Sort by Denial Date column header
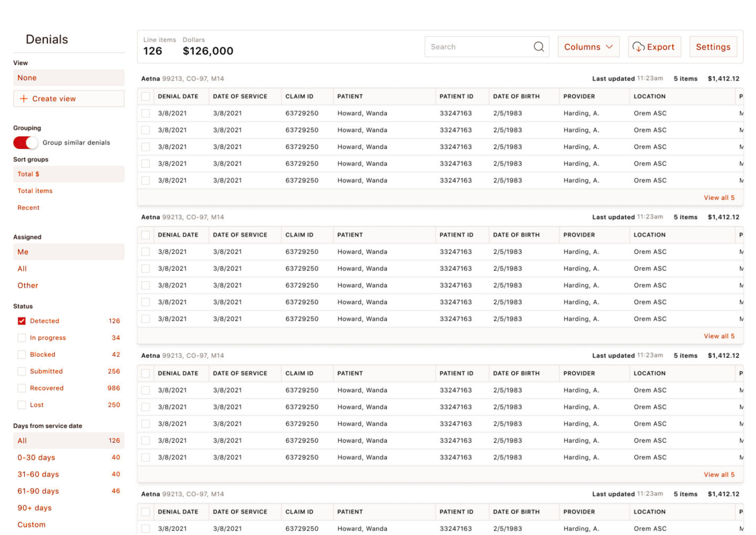The image size is (756, 535). click(178, 96)
